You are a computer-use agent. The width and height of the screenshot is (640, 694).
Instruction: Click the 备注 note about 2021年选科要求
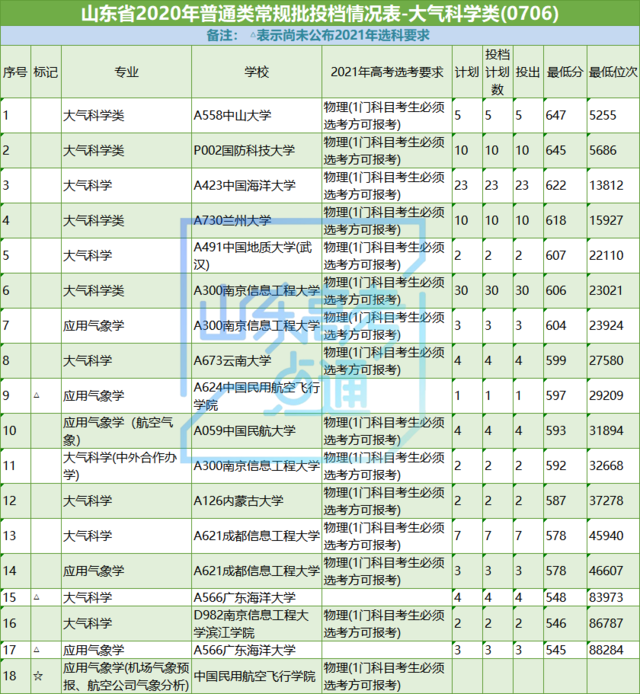pyautogui.click(x=318, y=35)
